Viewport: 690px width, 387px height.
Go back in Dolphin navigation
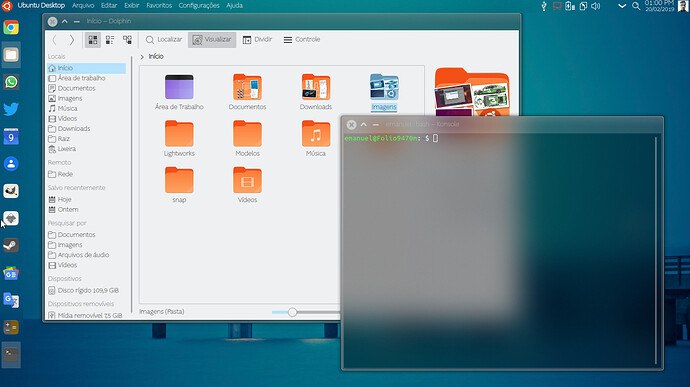tap(55, 40)
